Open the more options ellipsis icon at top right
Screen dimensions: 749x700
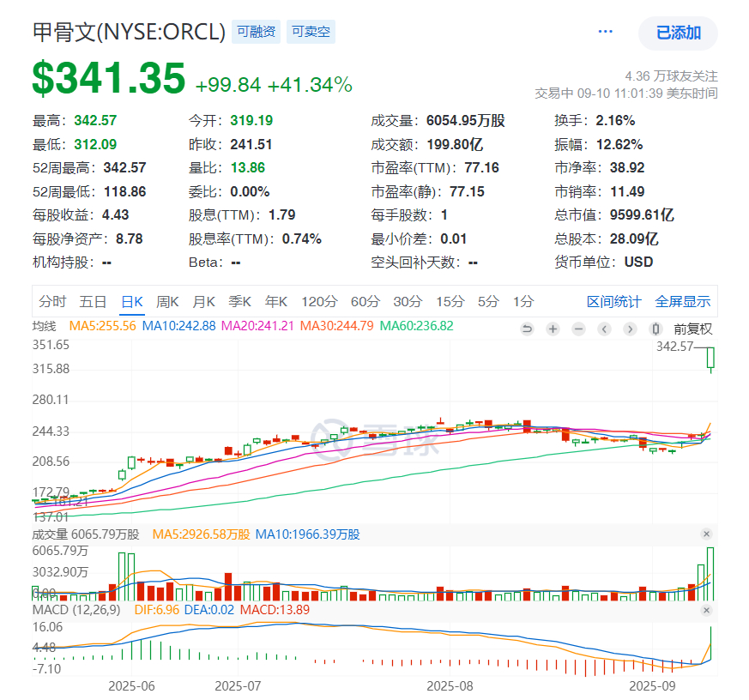point(605,31)
